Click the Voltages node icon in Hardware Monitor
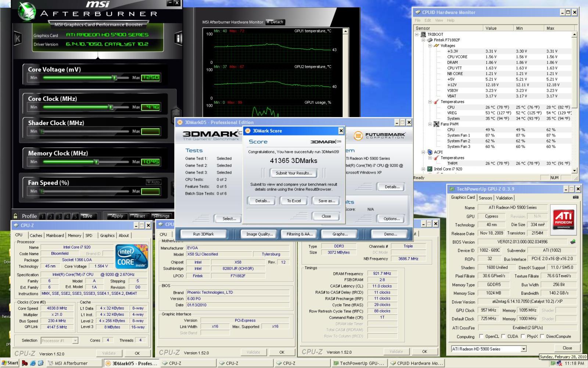Viewport: 588px width, 368px height. pyautogui.click(x=436, y=46)
